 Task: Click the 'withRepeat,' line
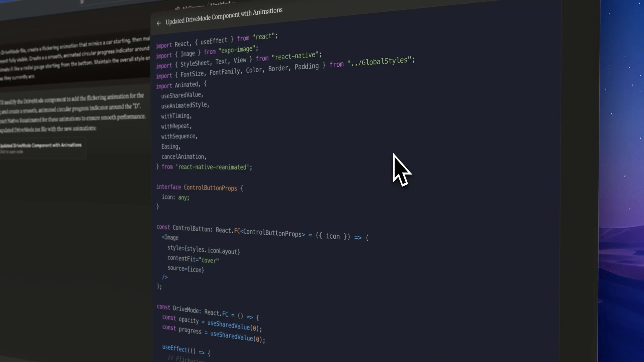pos(176,126)
